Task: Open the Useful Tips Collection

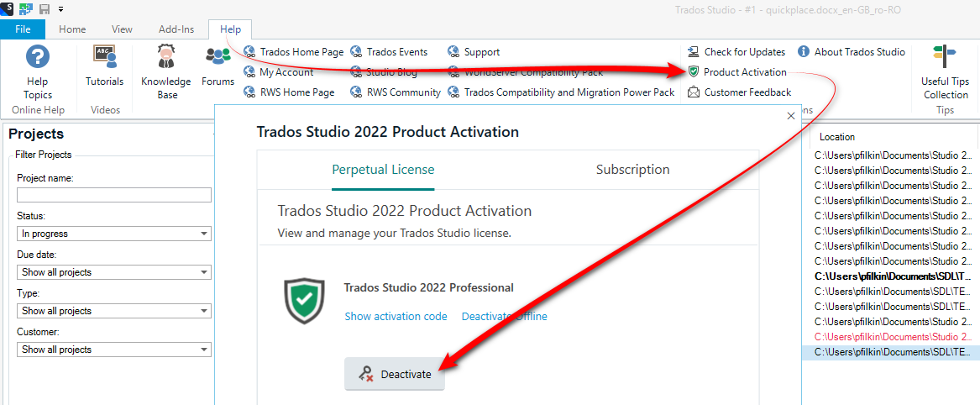Action: (945, 72)
